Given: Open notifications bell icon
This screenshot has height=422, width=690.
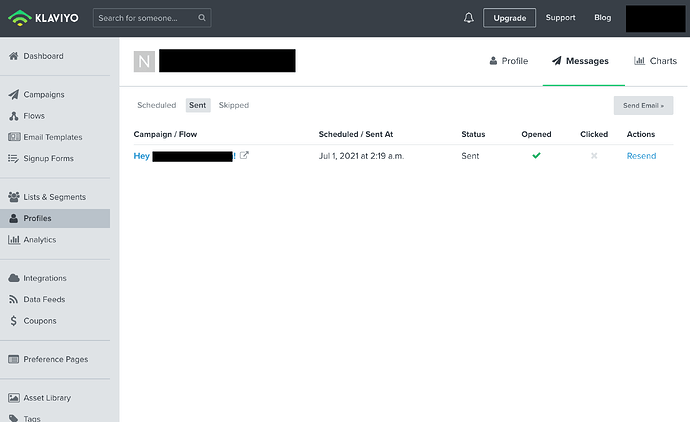Looking at the screenshot, I should (469, 18).
